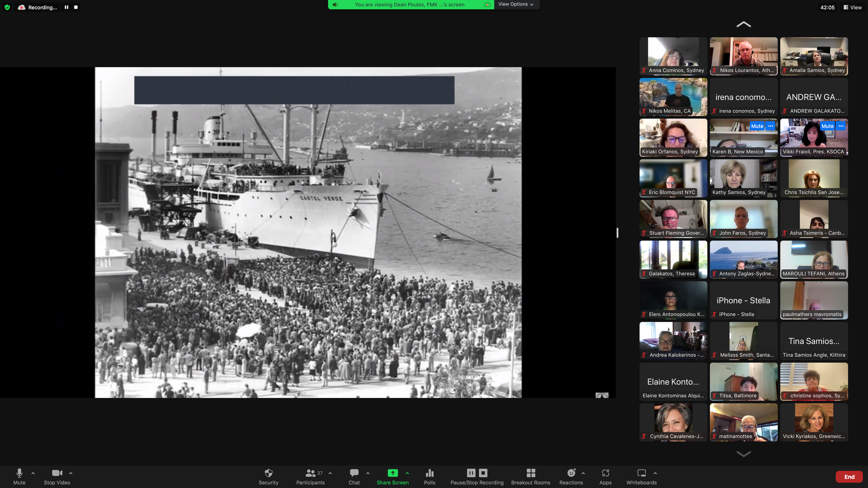This screenshot has width=868, height=488.
Task: Expand audio settings arrow beside Mute
Action: click(33, 473)
